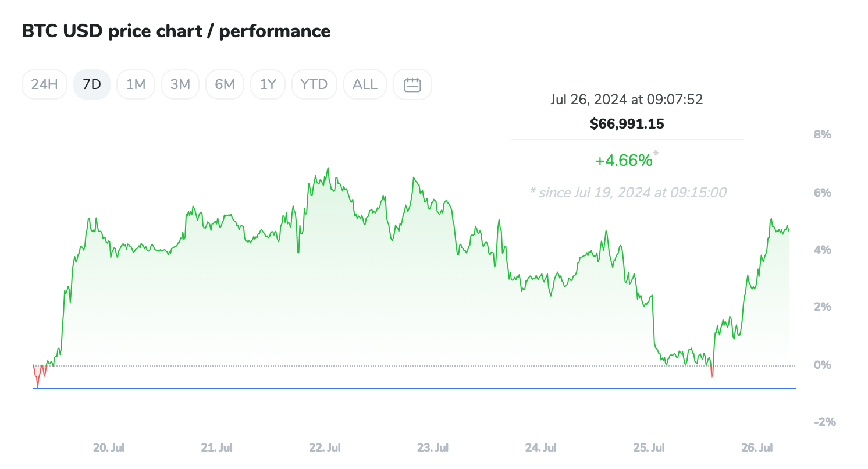868x469 pixels.
Task: Display the ALL time price history
Action: tap(365, 84)
